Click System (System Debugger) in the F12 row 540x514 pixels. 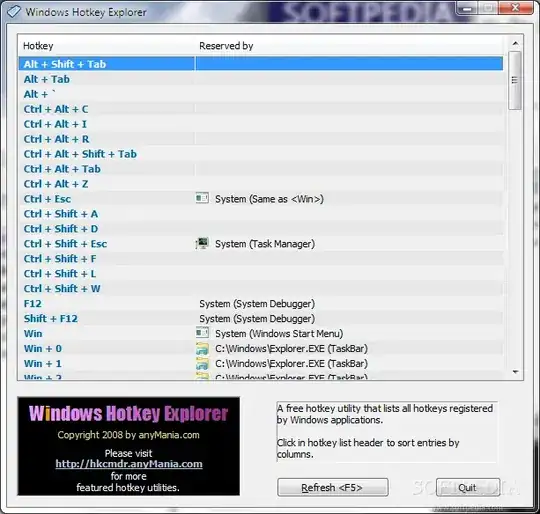click(x=257, y=304)
